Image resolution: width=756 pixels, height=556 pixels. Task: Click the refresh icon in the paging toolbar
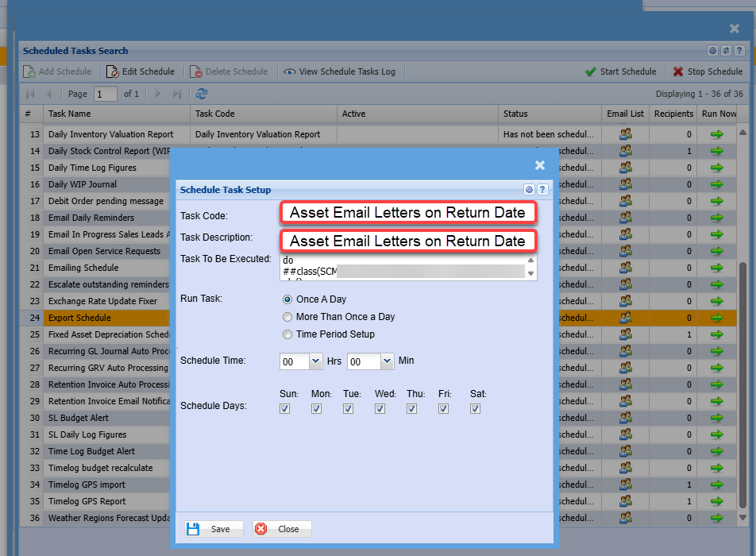202,94
